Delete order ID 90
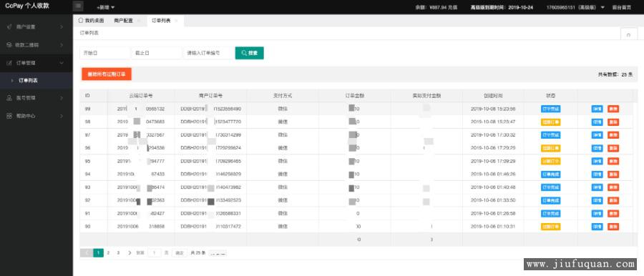Viewport: 644px width, 276px height. [613, 226]
